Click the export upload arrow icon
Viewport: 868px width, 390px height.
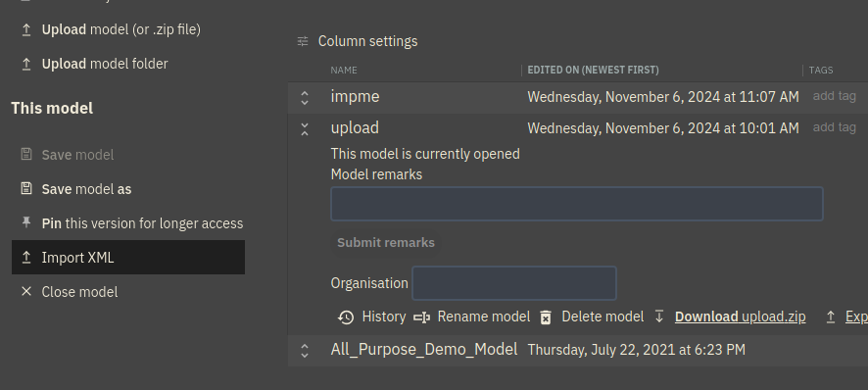[x=831, y=317]
